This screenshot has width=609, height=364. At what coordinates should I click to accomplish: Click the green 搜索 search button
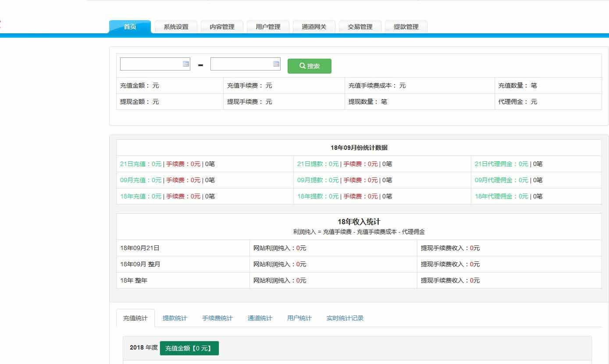pos(310,66)
